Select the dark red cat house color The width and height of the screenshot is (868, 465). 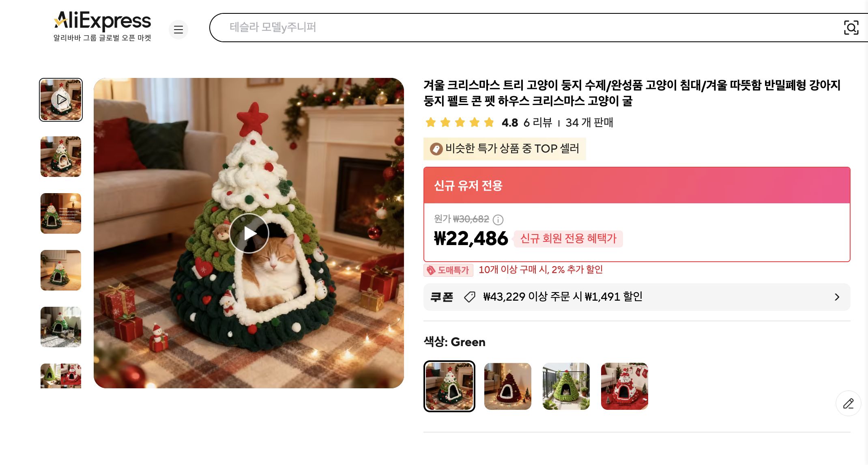click(x=508, y=386)
